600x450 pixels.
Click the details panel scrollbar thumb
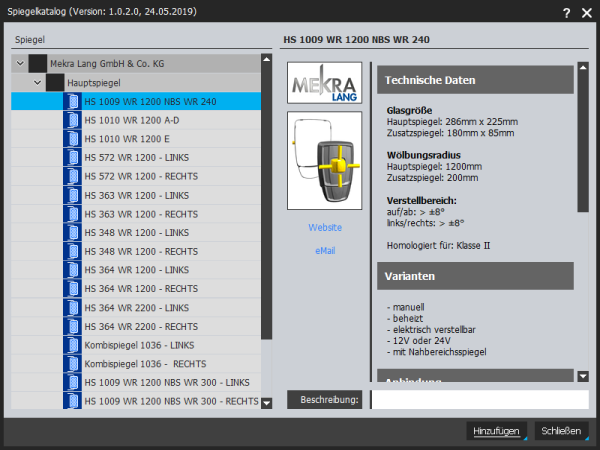pos(583,142)
